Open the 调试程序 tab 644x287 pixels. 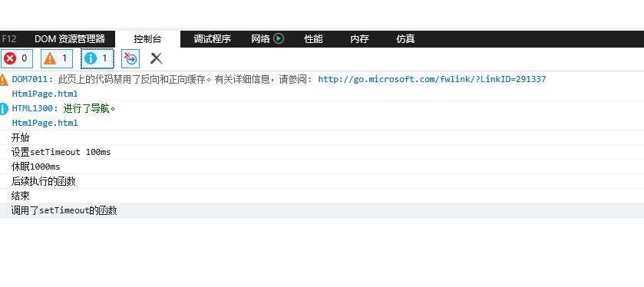[212, 39]
